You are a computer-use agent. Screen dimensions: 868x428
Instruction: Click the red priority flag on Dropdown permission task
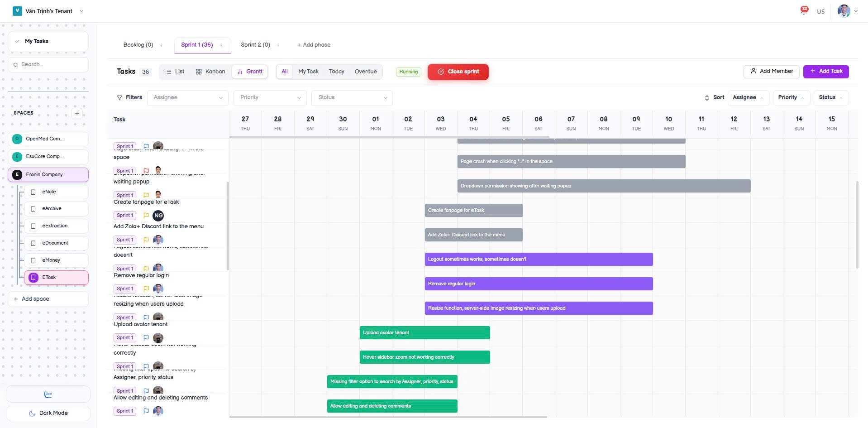click(x=146, y=171)
